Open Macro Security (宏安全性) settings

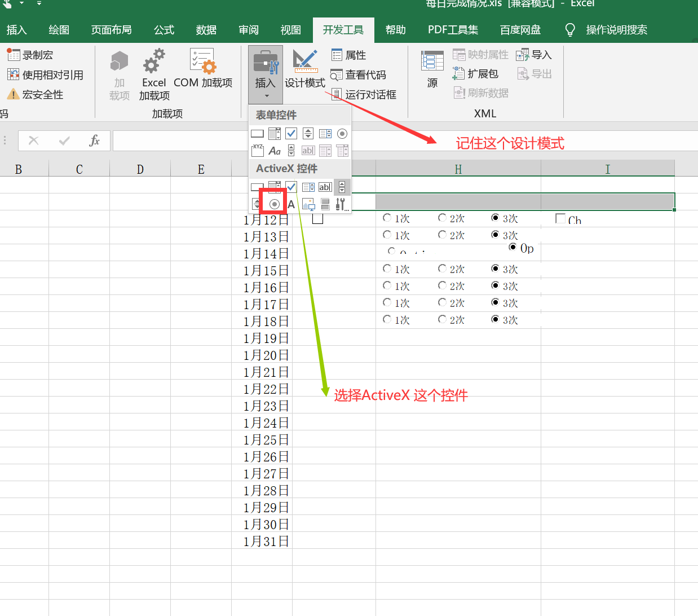pyautogui.click(x=35, y=94)
